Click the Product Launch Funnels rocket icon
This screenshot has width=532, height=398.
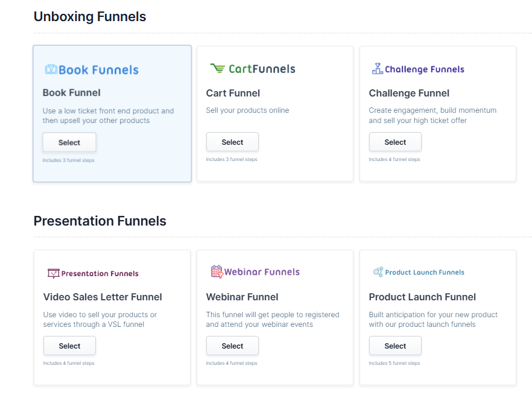click(x=379, y=272)
